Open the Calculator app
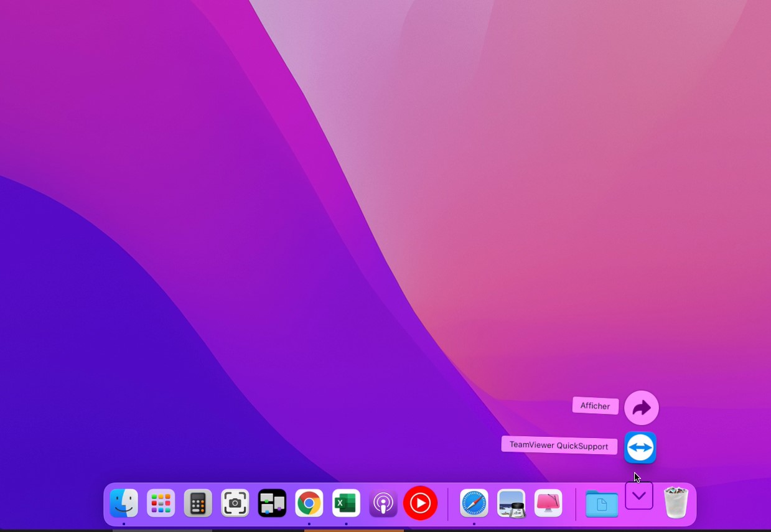 coord(198,503)
